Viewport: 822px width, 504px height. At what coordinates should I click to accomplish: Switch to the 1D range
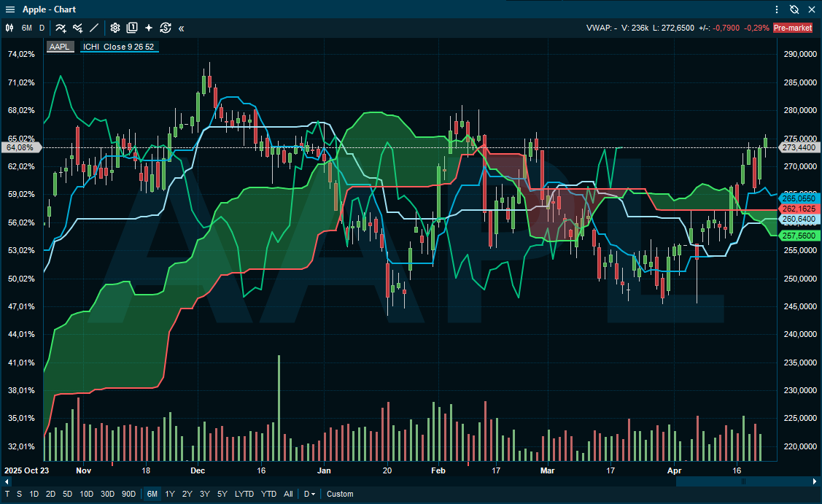(x=34, y=494)
